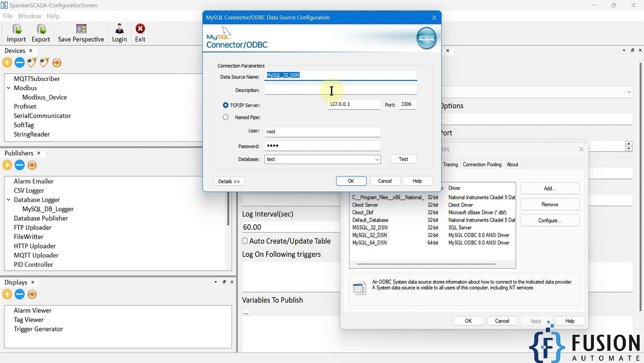The height and width of the screenshot is (363, 644).
Task: Click the Port field showing 3306
Action: coord(407,104)
